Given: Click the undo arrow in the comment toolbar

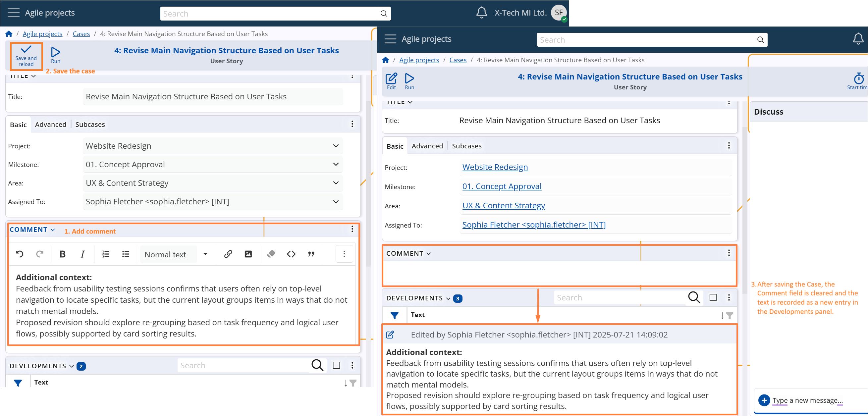Looking at the screenshot, I should 20,254.
